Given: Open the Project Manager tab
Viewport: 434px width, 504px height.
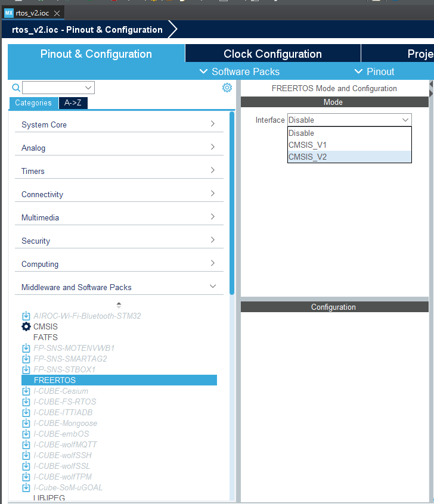Looking at the screenshot, I should 398,54.
